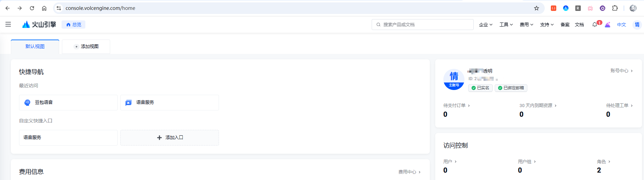
Task: Expand the 企业 dropdown menu
Action: [x=486, y=25]
